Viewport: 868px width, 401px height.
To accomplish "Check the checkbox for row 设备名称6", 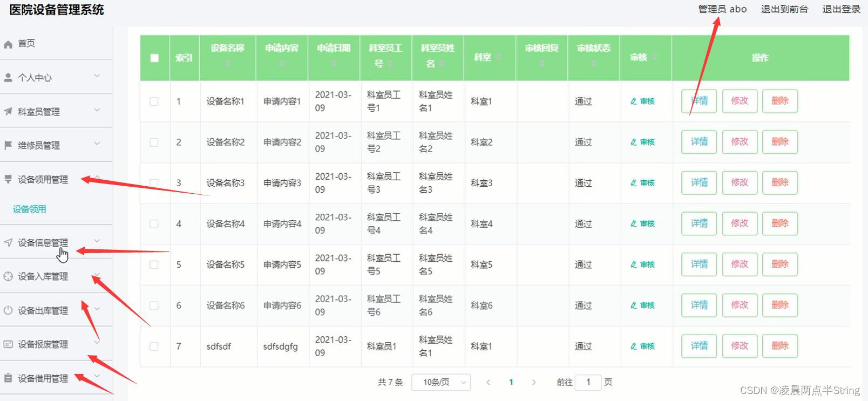I will (154, 305).
